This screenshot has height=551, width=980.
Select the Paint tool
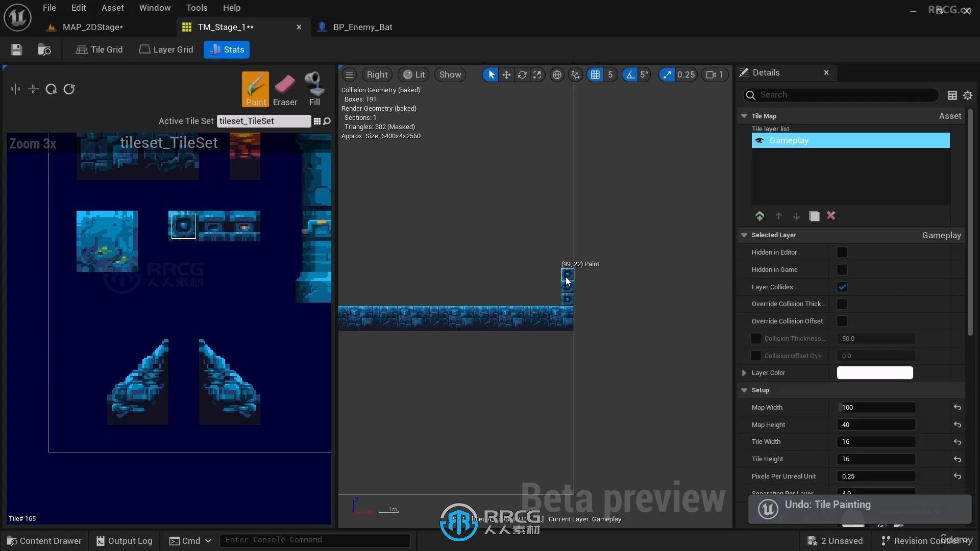click(x=255, y=87)
